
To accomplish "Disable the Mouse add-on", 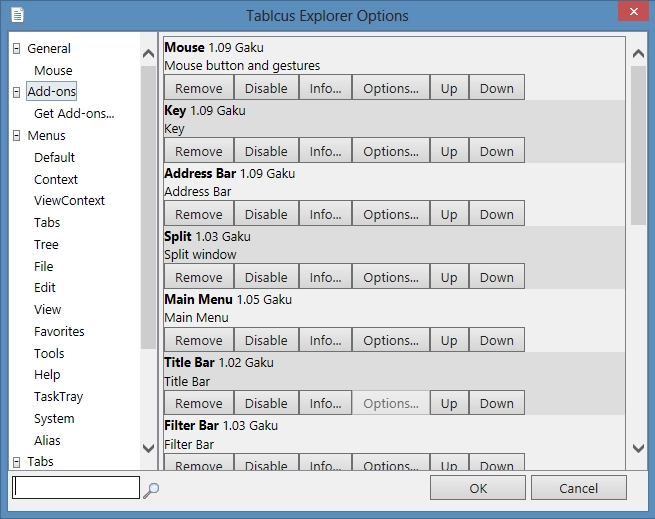I will 266,88.
